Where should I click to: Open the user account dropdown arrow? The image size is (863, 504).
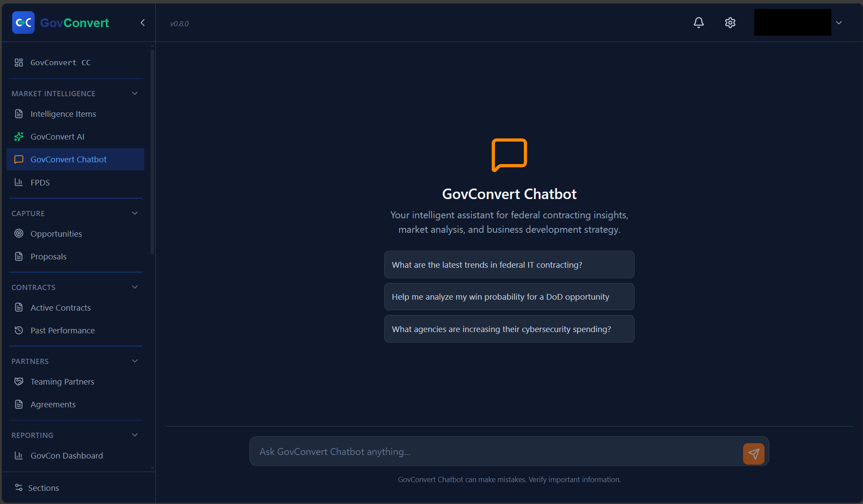coord(839,23)
